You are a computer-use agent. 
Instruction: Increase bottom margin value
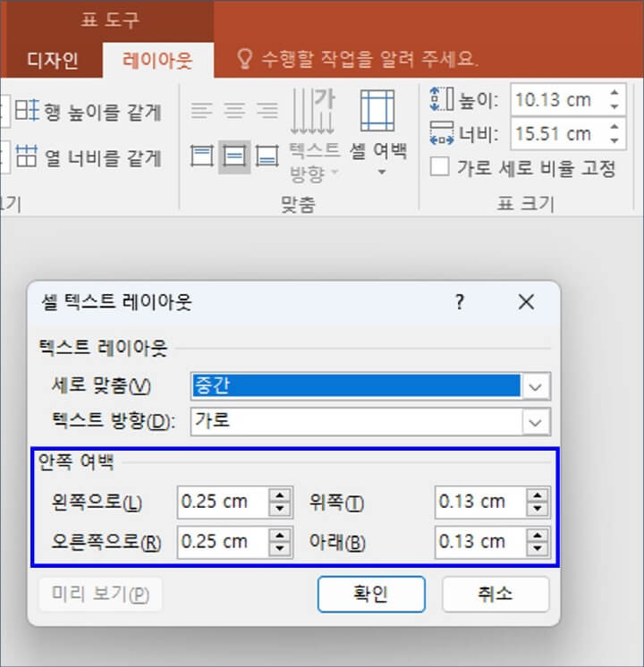538,536
